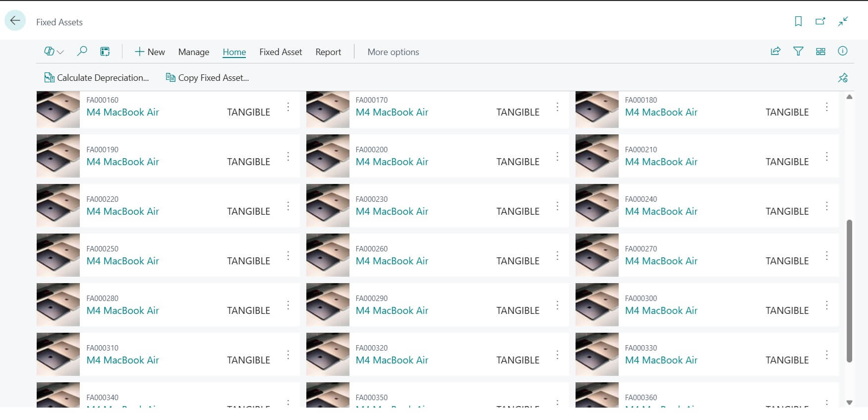The image size is (868, 420).
Task: Open FA000230 MacBook thumbnail image
Action: [328, 206]
